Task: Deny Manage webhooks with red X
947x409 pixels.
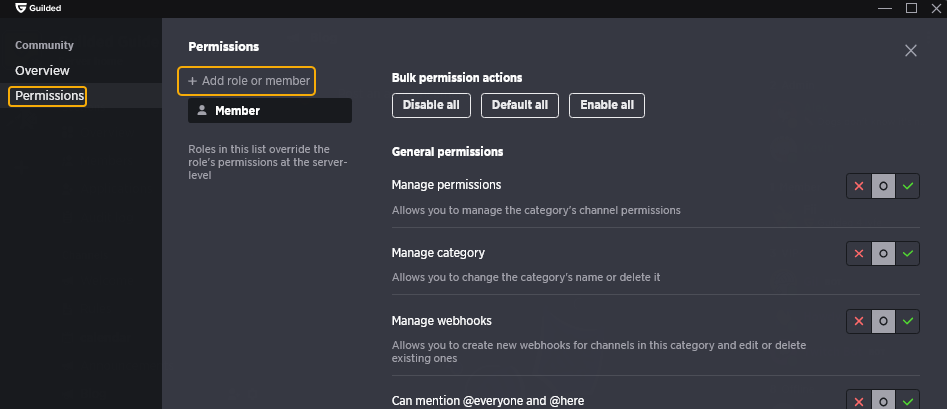Action: (x=859, y=321)
